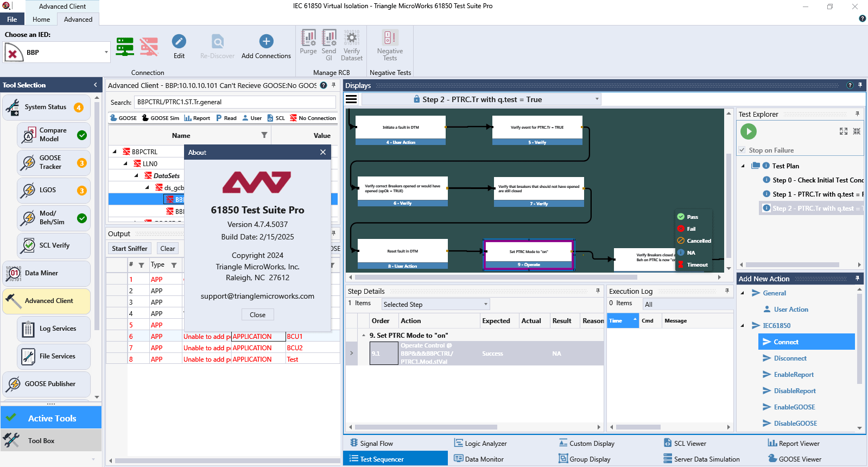The width and height of the screenshot is (868, 467).
Task: Open the Logic Analyzer display
Action: point(480,443)
